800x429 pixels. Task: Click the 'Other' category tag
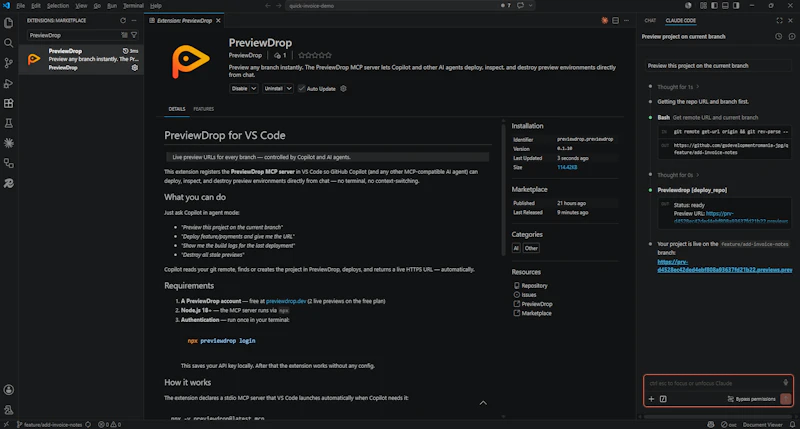[x=531, y=248]
